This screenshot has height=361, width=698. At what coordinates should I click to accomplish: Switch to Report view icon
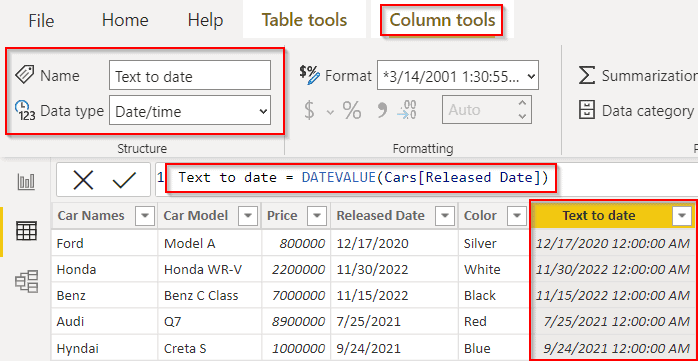click(26, 182)
